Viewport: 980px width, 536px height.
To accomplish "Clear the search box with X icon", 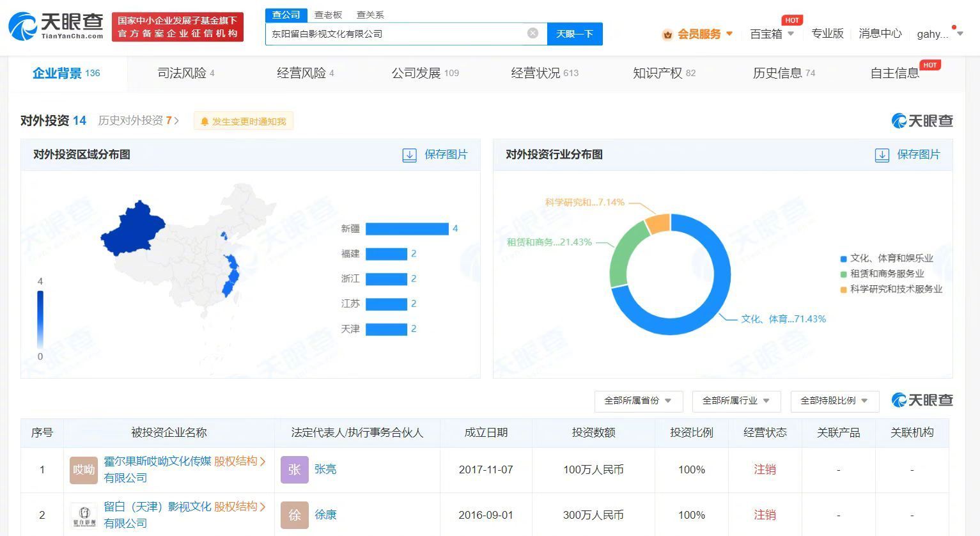I will [533, 33].
